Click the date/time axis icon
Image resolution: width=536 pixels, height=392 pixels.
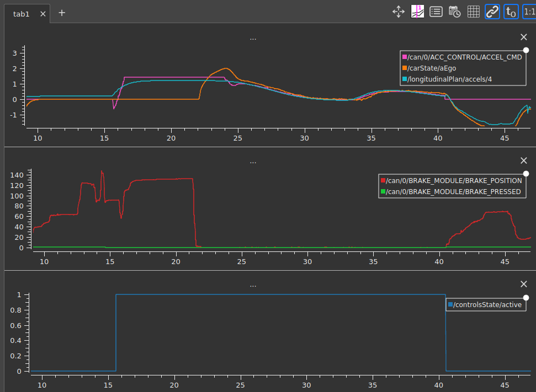(x=454, y=12)
